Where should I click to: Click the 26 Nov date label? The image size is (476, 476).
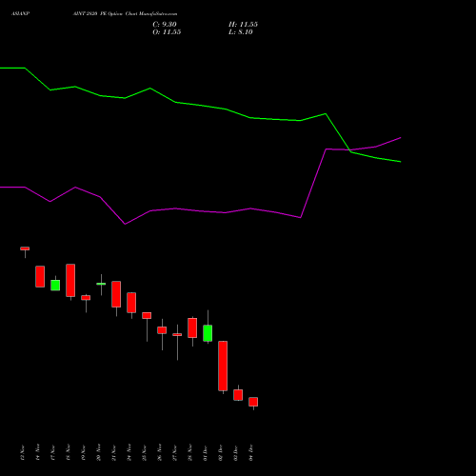point(160,452)
